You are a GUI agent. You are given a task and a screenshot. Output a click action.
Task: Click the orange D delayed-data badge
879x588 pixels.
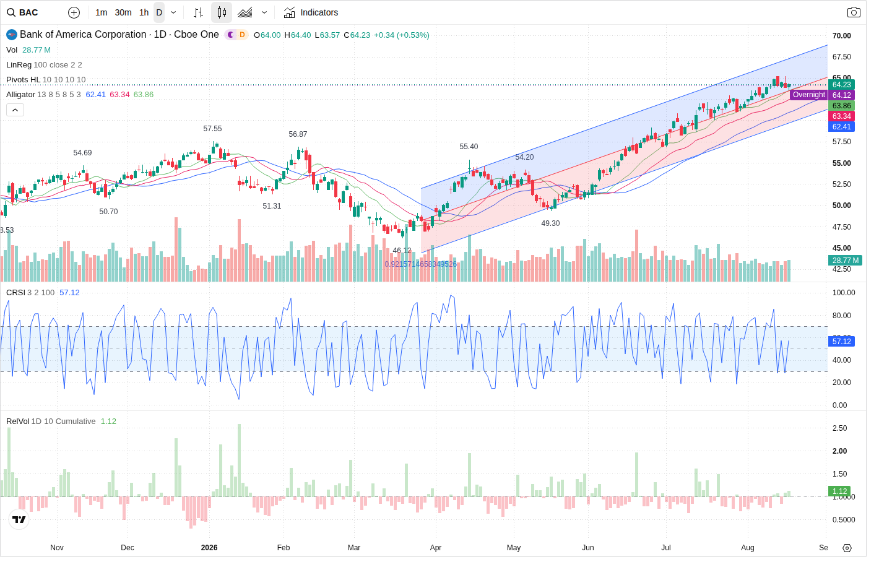click(242, 35)
